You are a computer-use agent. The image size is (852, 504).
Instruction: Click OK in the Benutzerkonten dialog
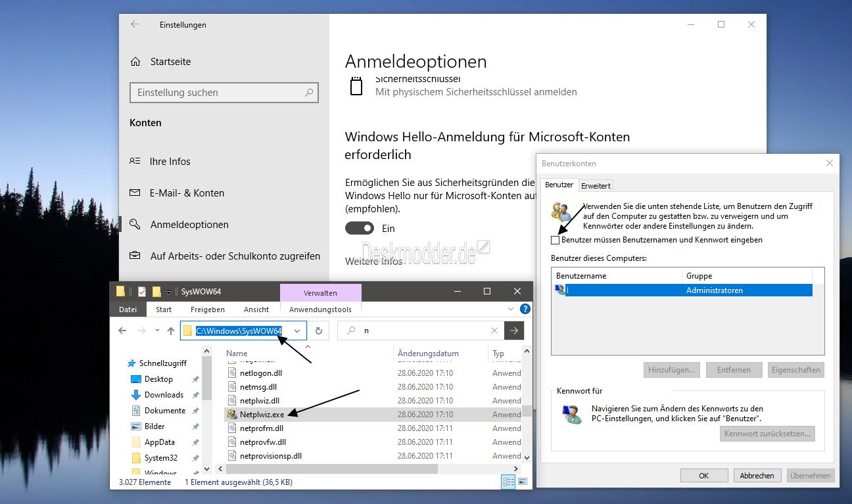pyautogui.click(x=703, y=476)
